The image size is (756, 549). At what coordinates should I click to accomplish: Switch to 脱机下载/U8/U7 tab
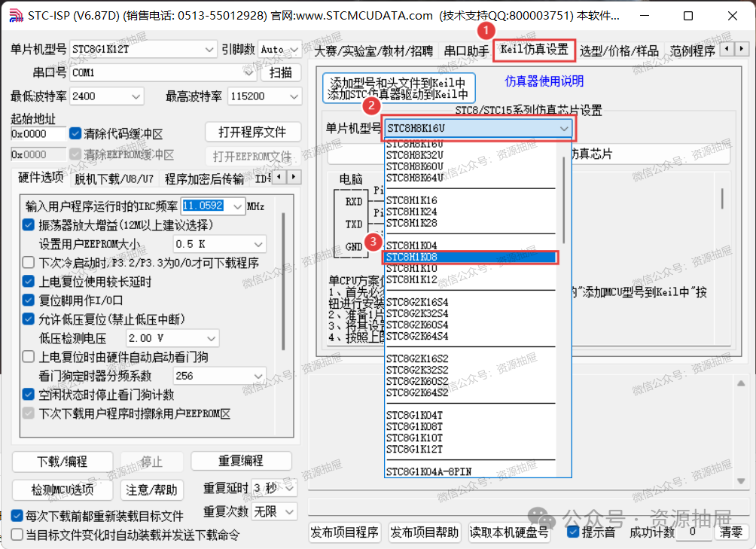(114, 179)
